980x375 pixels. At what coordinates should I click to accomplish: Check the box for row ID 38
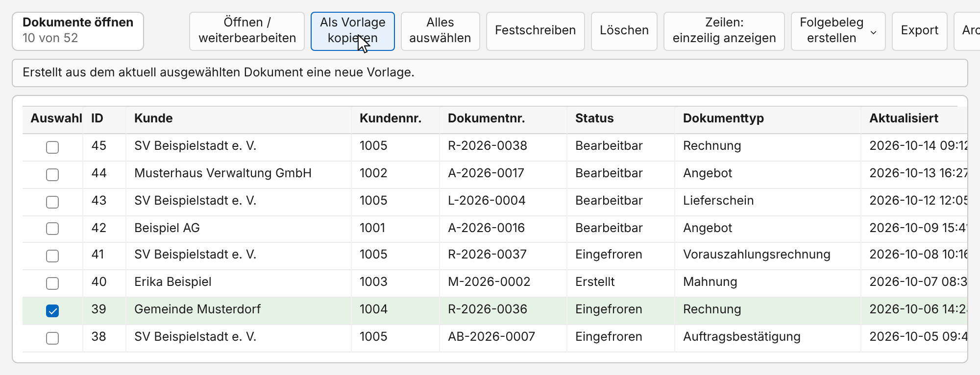pyautogui.click(x=52, y=338)
